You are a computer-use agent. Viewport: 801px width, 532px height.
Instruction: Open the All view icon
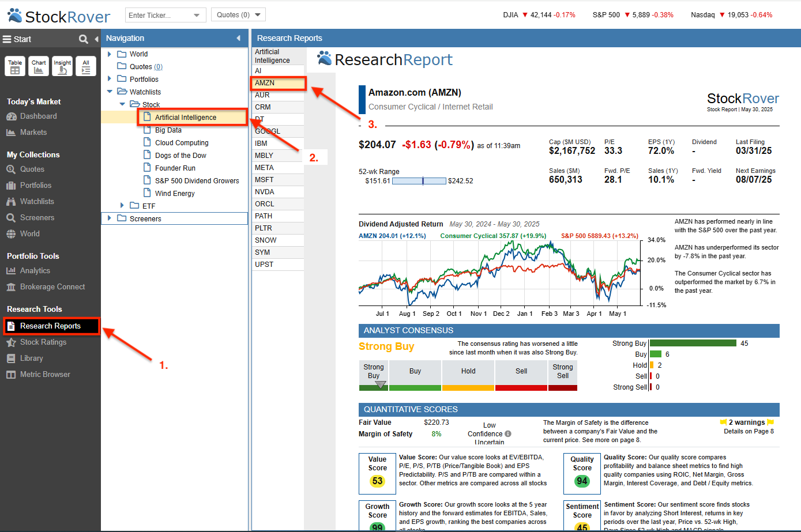point(86,66)
